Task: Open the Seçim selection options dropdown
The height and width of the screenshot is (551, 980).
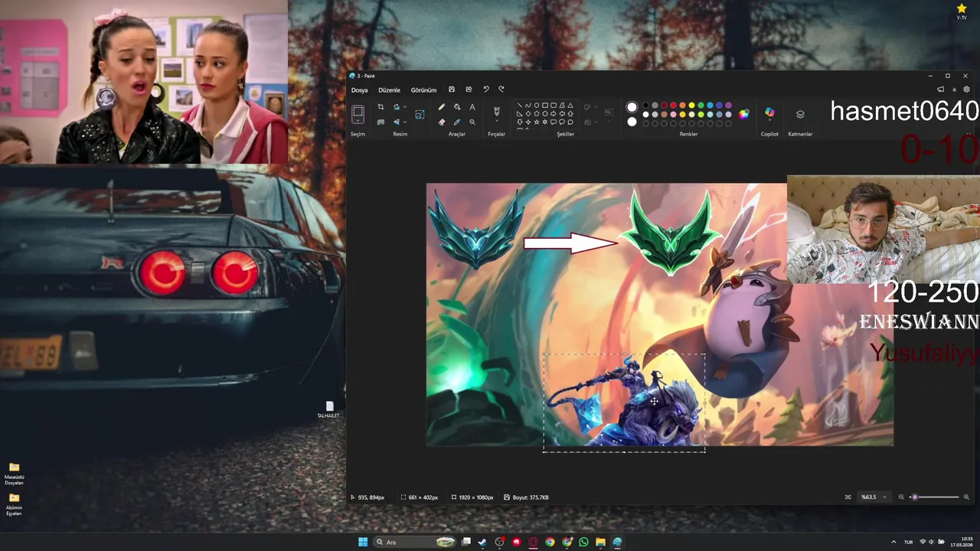Action: (x=358, y=120)
